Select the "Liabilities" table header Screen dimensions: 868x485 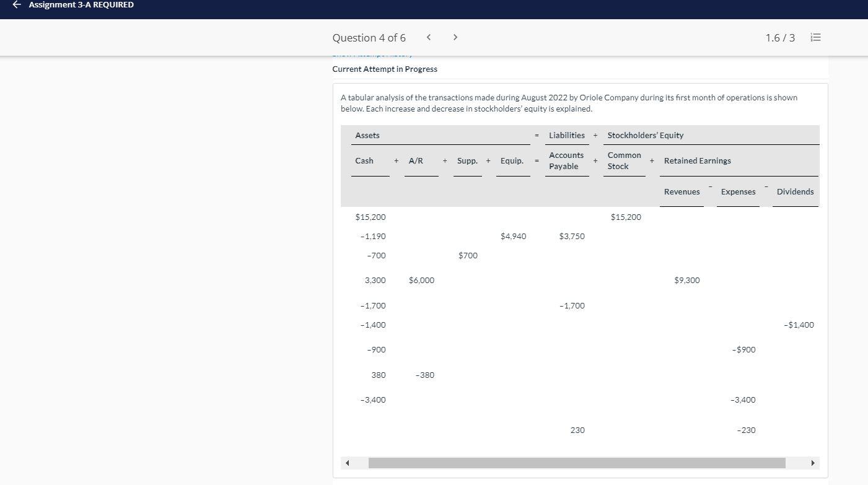[567, 135]
